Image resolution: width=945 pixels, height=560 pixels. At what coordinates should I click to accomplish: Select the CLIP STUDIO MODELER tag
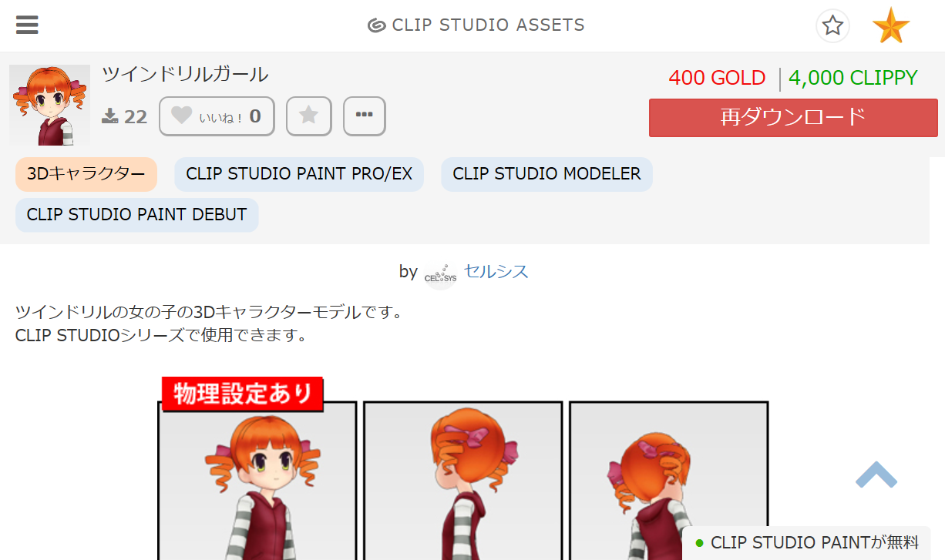(x=546, y=174)
